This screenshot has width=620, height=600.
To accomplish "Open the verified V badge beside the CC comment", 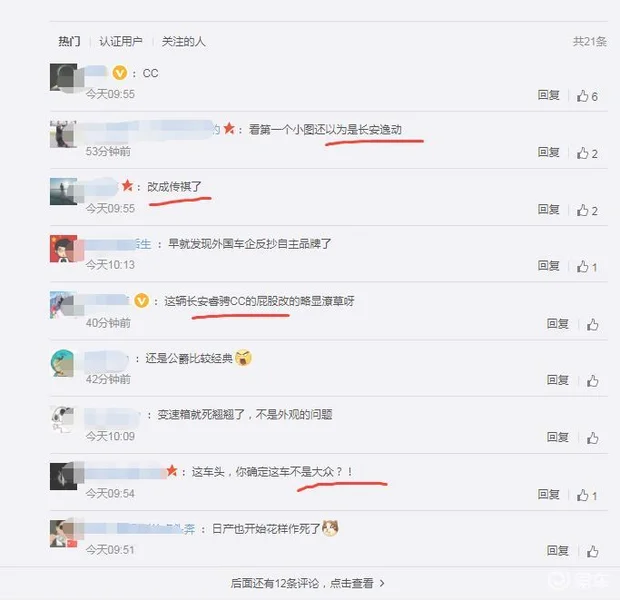I will [120, 73].
